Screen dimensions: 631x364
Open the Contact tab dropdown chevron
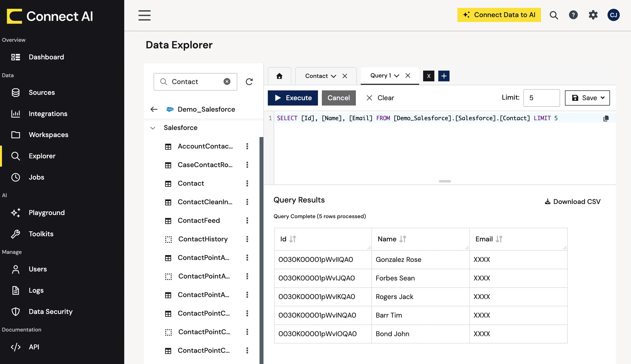pos(333,76)
